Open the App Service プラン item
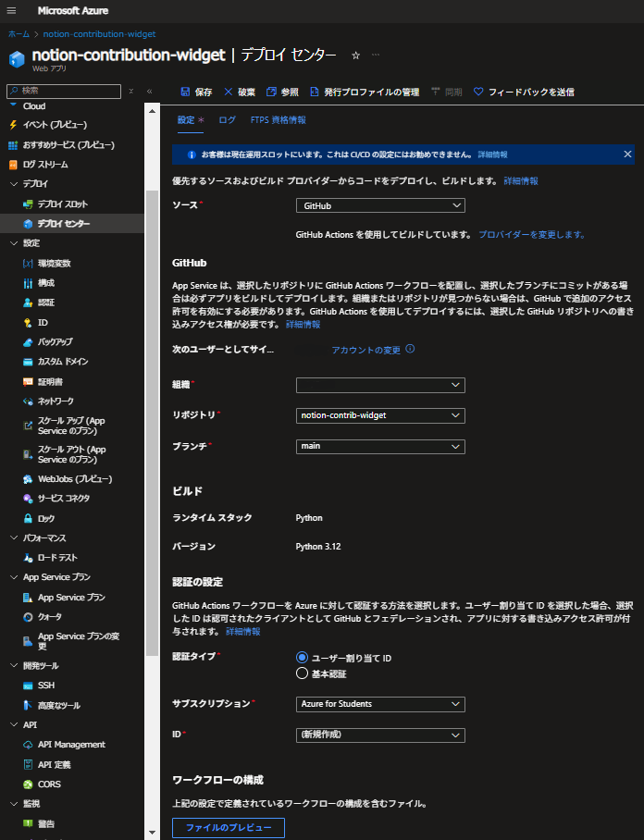 tap(72, 598)
